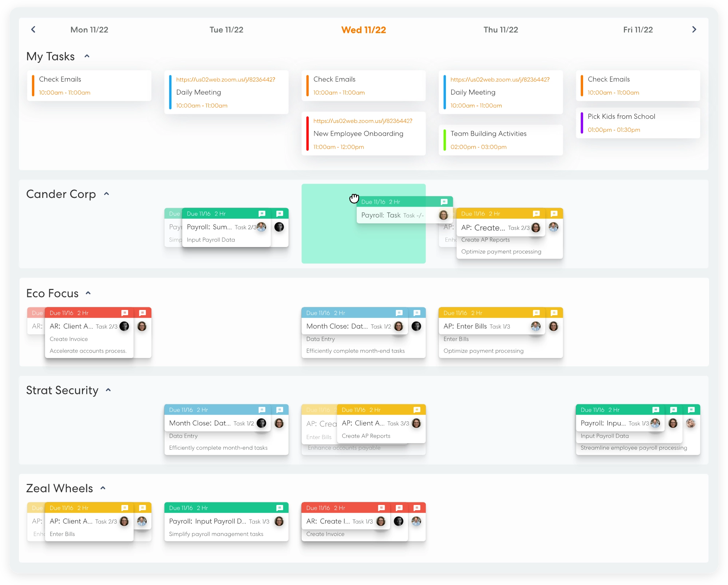Collapse the Zeal Wheels section
This screenshot has width=728, height=585.
click(x=103, y=488)
